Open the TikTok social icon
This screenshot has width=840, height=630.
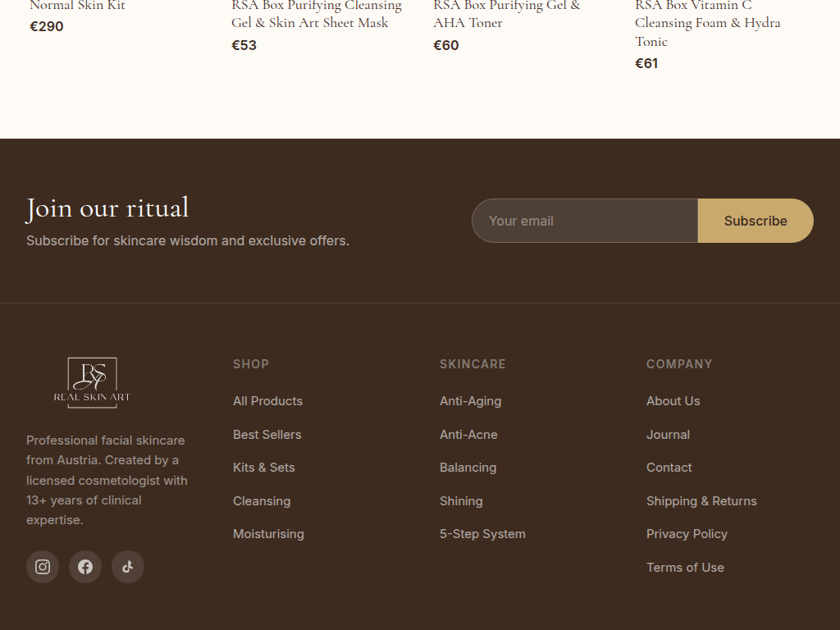pyautogui.click(x=128, y=567)
